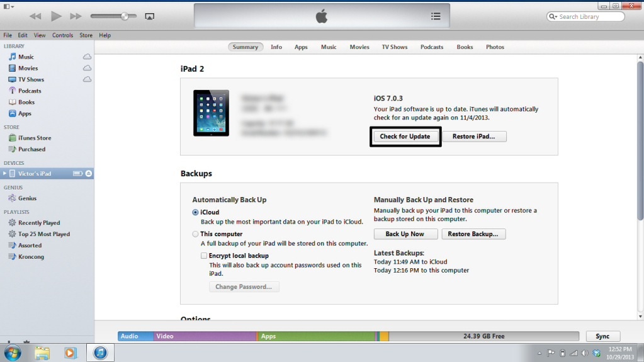Click the Video segment of capacity bar

[205, 336]
